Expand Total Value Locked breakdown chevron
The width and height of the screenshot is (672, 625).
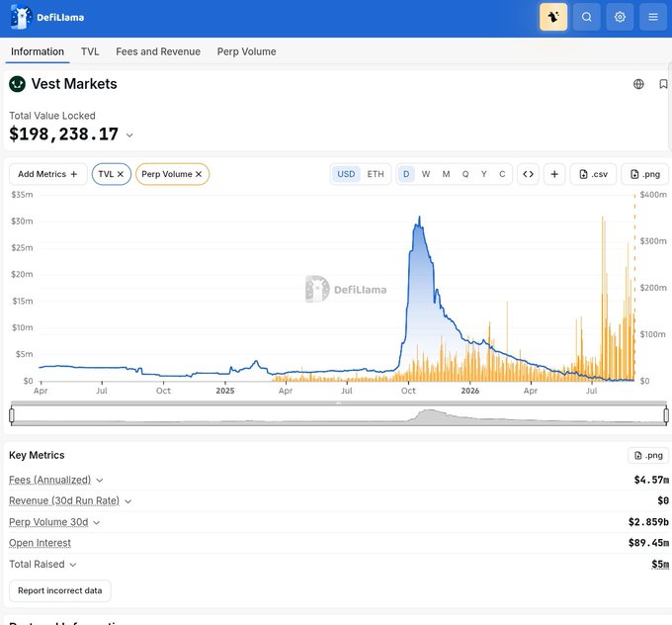[x=129, y=135]
